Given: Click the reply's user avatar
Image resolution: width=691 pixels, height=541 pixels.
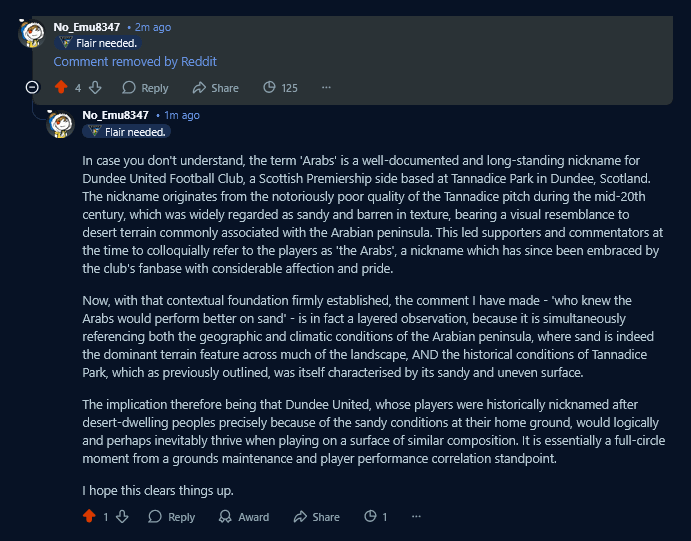Looking at the screenshot, I should click(x=60, y=123).
